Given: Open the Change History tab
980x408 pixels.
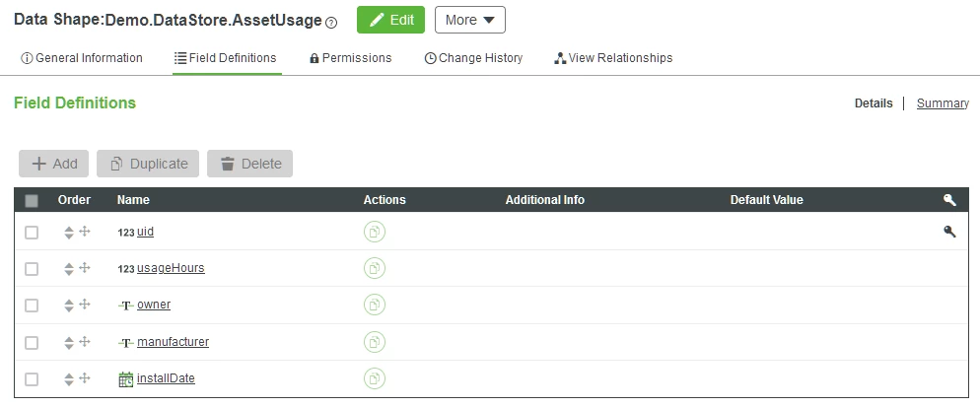Looking at the screenshot, I should click(x=474, y=58).
